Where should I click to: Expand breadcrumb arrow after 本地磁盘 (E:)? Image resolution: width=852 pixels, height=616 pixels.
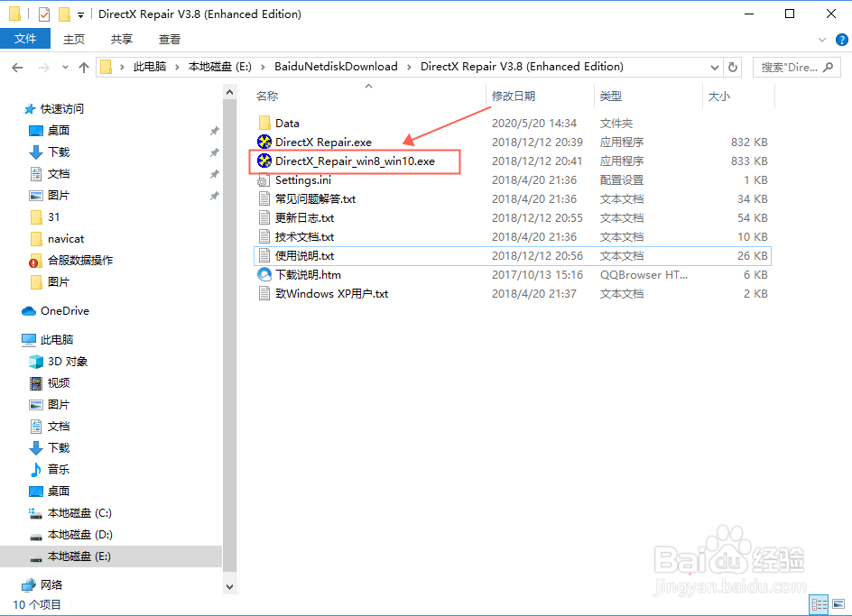(263, 68)
